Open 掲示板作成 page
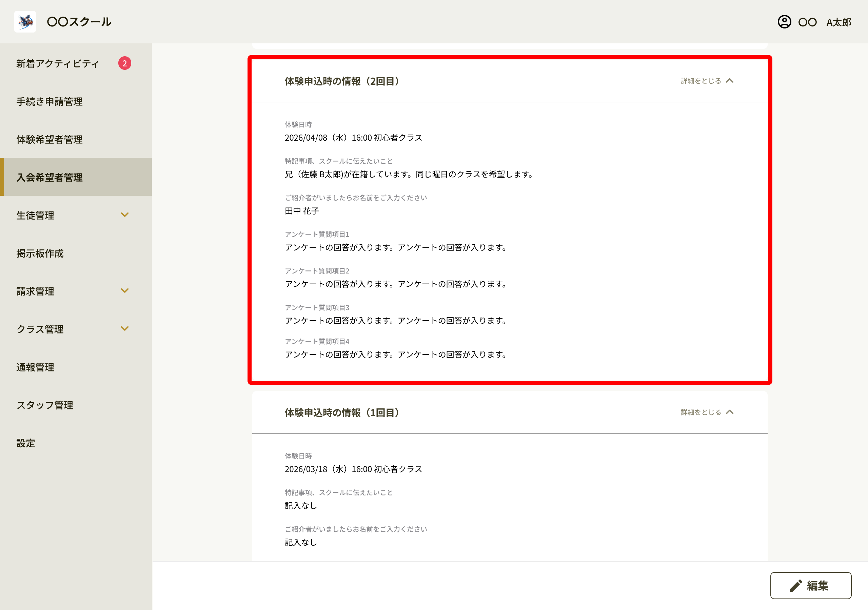The width and height of the screenshot is (868, 610). click(76, 253)
